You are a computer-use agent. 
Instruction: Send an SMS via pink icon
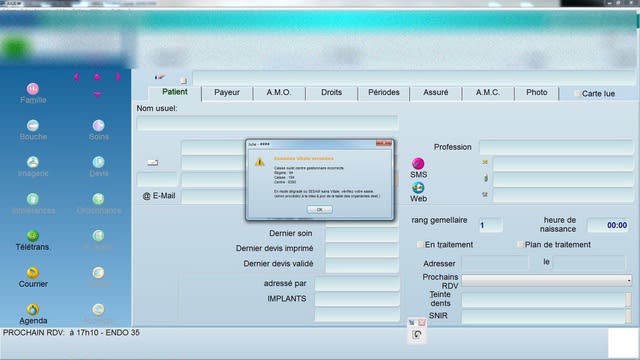(418, 163)
